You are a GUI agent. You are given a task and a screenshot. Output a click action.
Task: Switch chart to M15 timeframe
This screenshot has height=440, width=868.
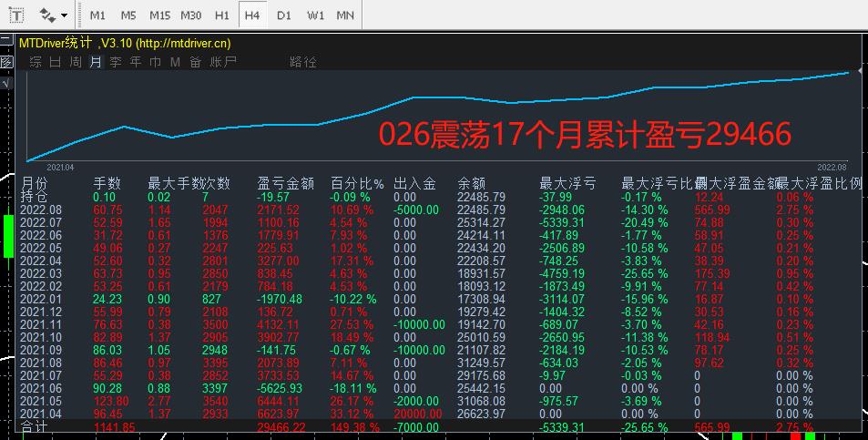click(x=159, y=15)
